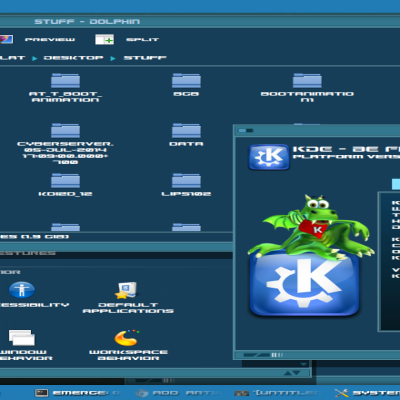Click the up-down arrows at System Settings bottom
The width and height of the screenshot is (400, 400).
(292, 373)
